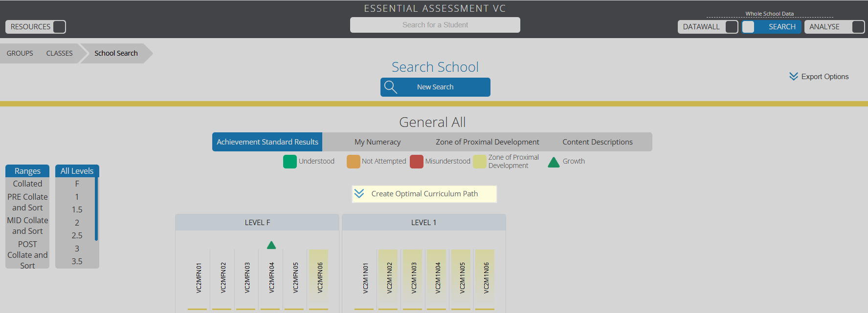The height and width of the screenshot is (313, 868).
Task: Click the Growth triangle legend icon
Action: point(554,162)
